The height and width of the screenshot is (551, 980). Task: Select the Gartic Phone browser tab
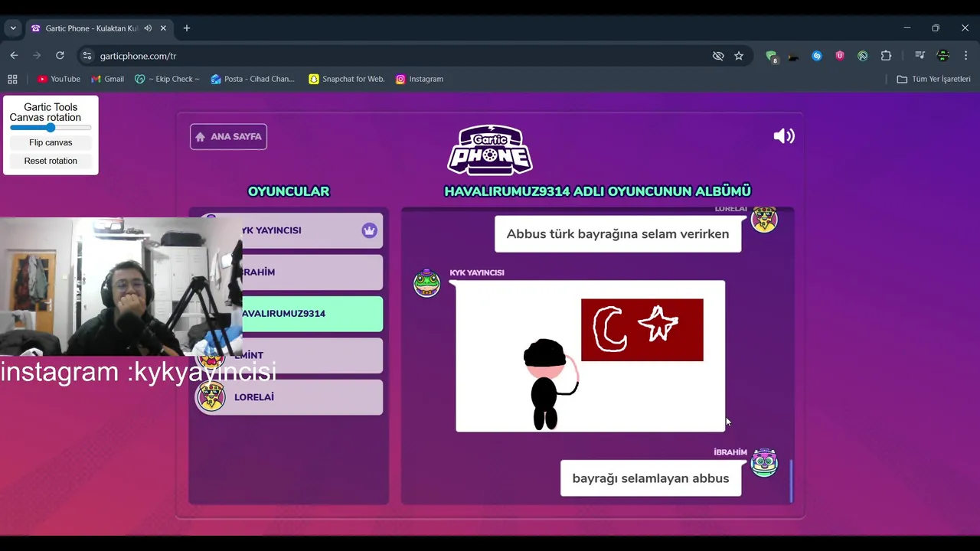coord(100,28)
